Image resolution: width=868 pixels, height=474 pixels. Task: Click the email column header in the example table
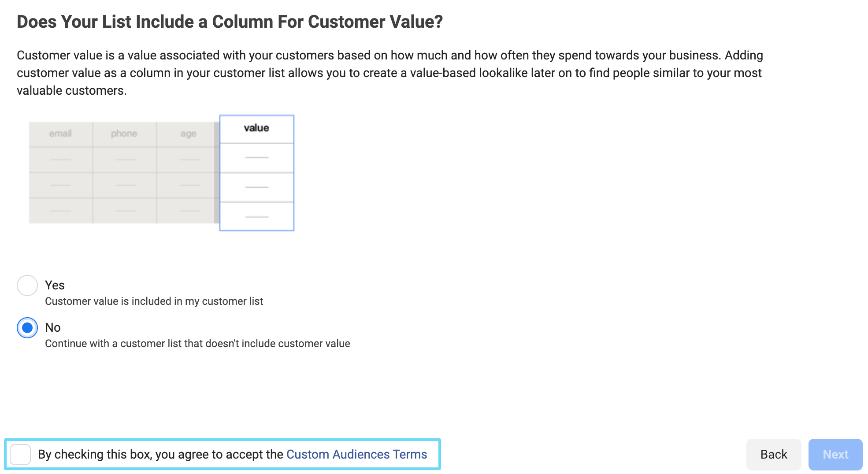60,133
